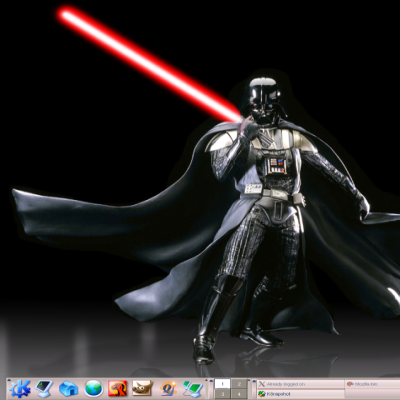Switch to virtual desktop 3
The width and height of the screenshot is (400, 400).
point(222,394)
